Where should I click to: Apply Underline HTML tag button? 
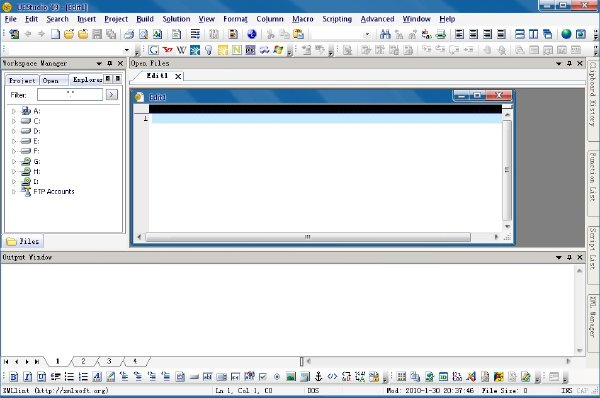tap(41, 377)
